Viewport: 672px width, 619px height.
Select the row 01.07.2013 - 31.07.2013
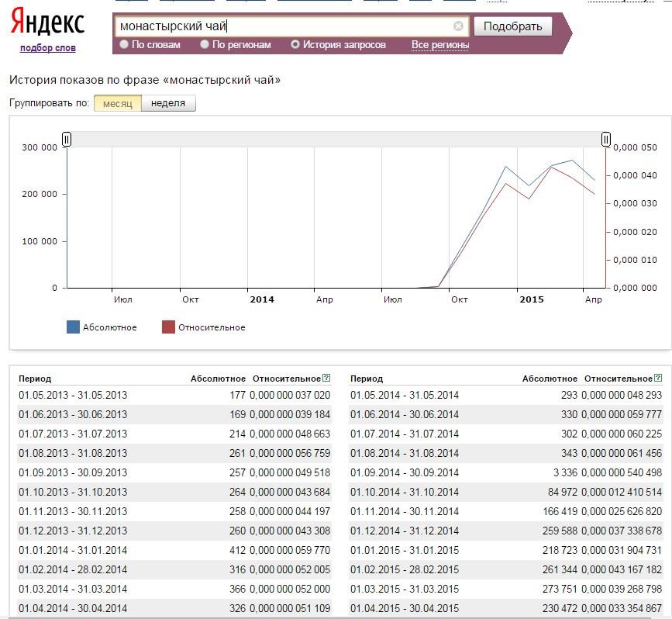click(x=174, y=434)
